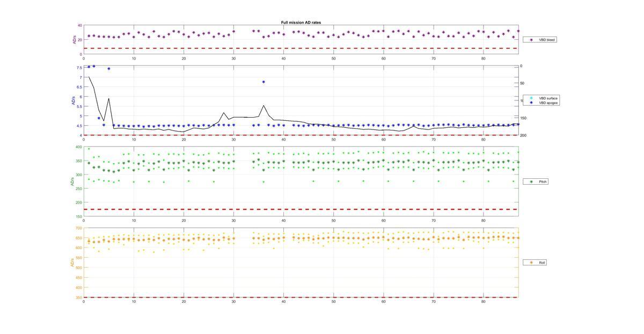Click the purple AD/s label on the top plot
Viewport: 644px width, 334px height.
pyautogui.click(x=74, y=40)
